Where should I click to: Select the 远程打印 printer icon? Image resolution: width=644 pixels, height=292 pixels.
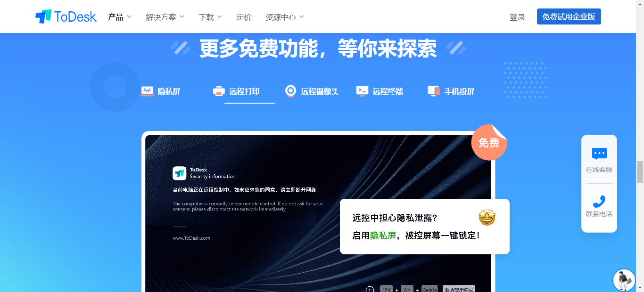click(x=219, y=91)
